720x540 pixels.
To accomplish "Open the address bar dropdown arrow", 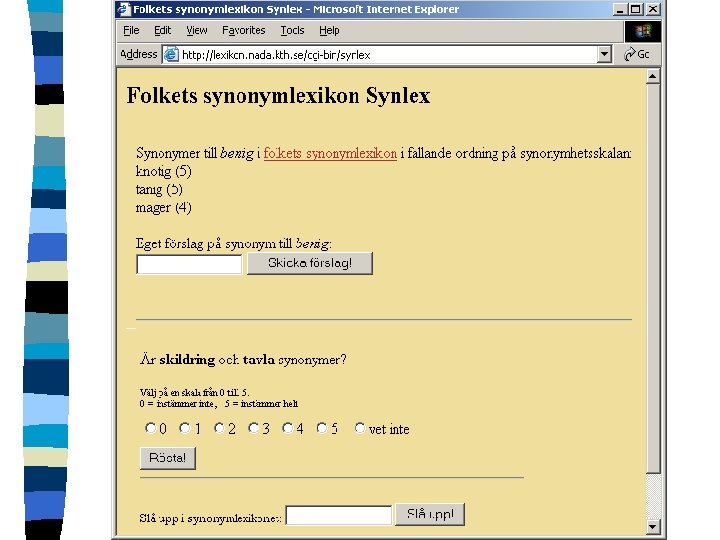I will (x=605, y=54).
